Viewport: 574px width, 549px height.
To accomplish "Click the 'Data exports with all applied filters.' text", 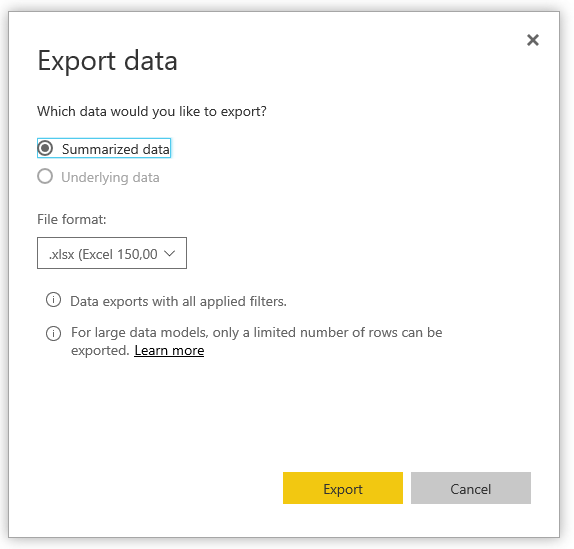I will point(178,301).
